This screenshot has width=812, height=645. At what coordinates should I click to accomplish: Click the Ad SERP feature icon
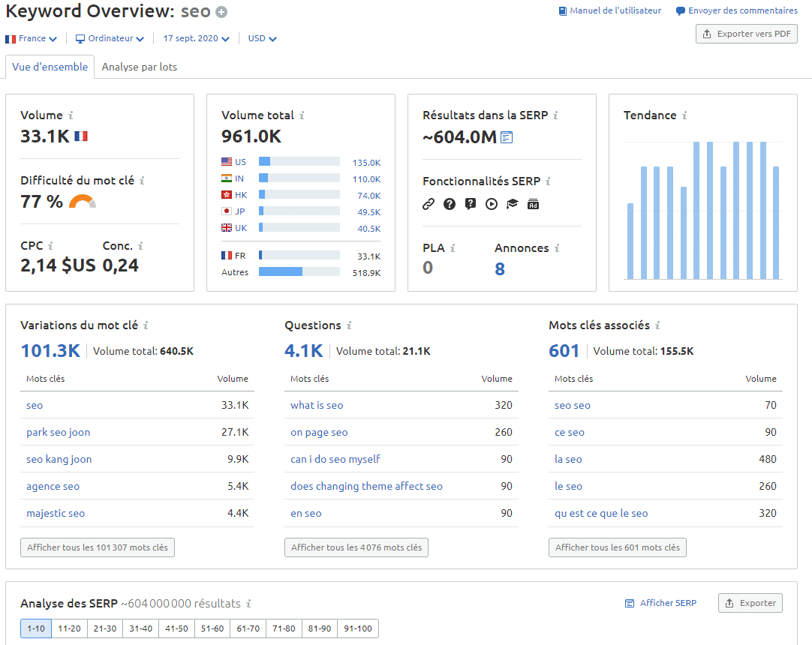pos(533,204)
